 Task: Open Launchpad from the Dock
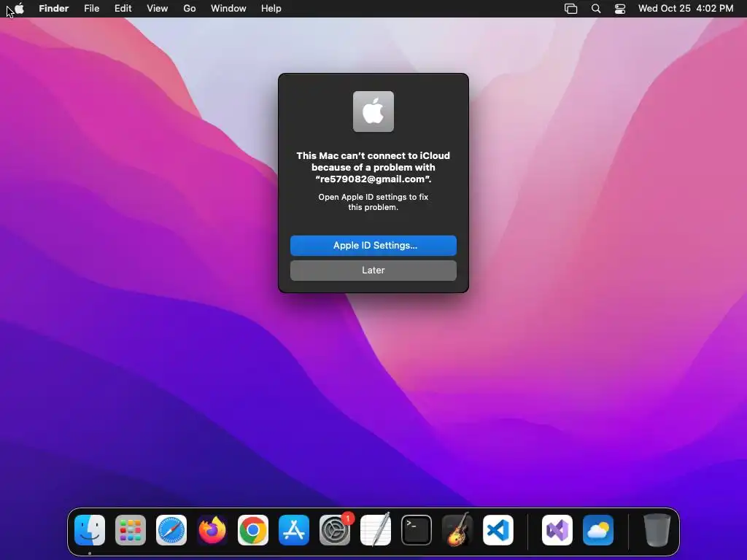[x=131, y=530]
